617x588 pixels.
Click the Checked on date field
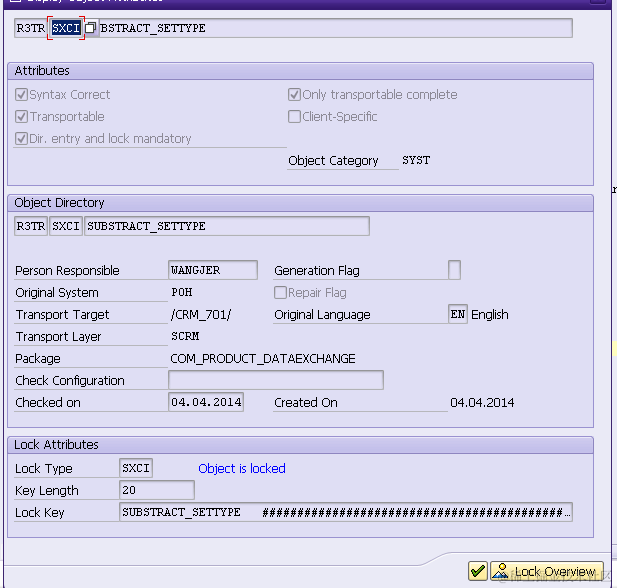(x=206, y=402)
